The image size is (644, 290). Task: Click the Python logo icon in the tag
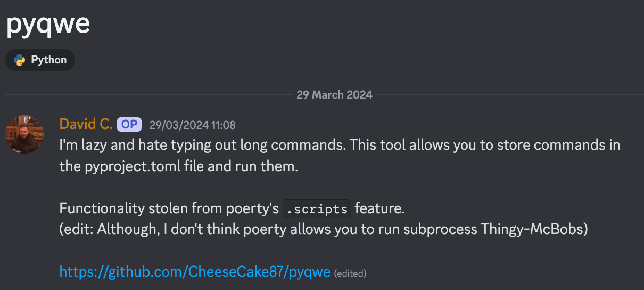[20, 60]
